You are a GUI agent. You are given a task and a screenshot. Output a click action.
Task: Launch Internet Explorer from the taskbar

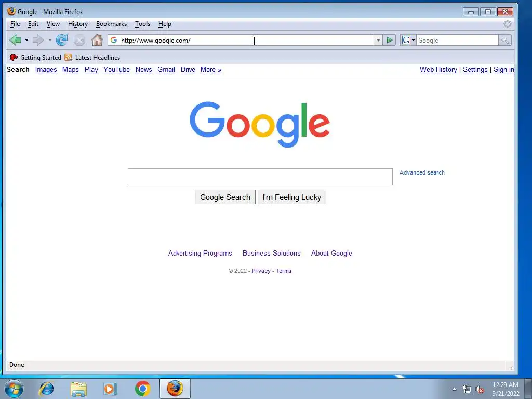(46, 389)
